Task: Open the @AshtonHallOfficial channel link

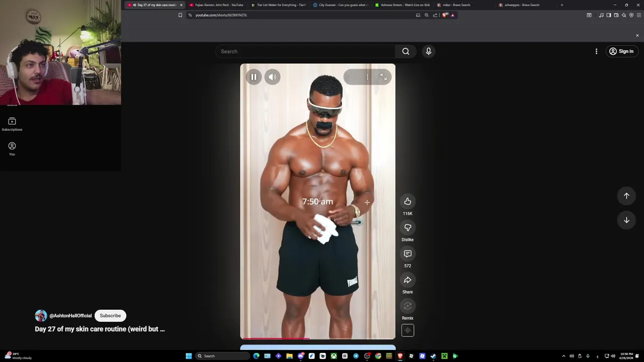Action: [x=70, y=316]
